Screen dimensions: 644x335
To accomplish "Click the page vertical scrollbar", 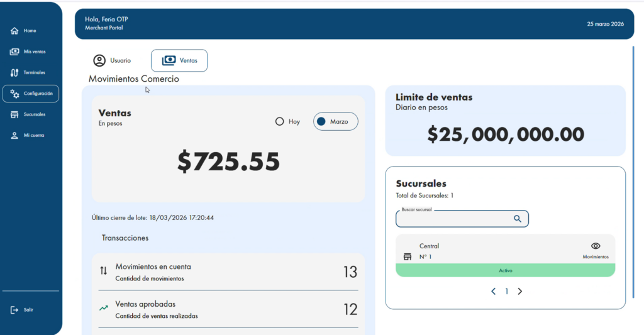I will 633,172.
